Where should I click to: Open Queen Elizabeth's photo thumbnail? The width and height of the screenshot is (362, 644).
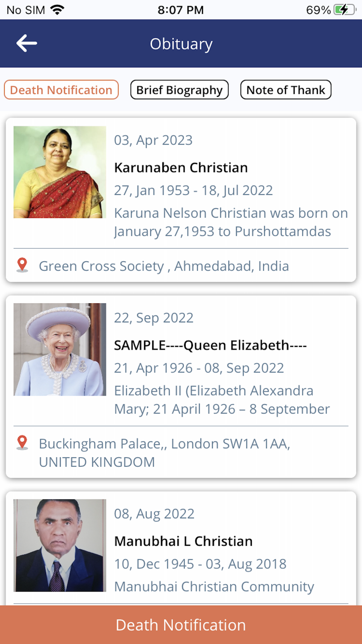click(60, 350)
